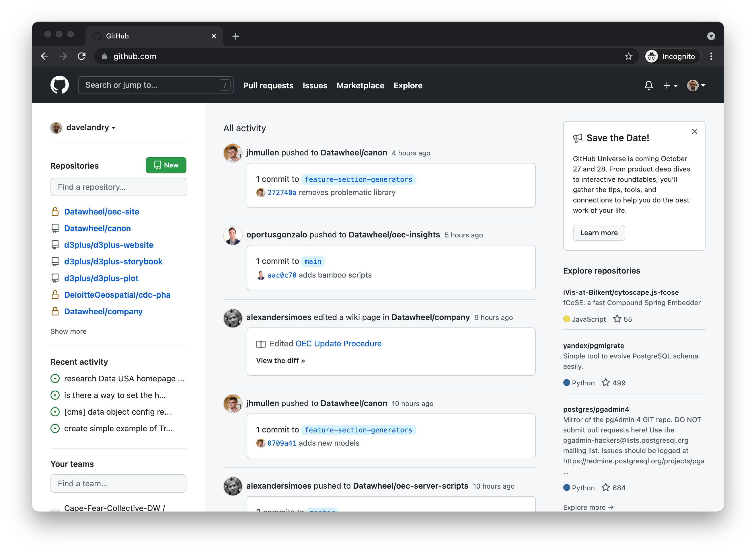This screenshot has height=554, width=756.
Task: Click alexandersimoes avatar on wiki edit entry
Action: pyautogui.click(x=233, y=318)
